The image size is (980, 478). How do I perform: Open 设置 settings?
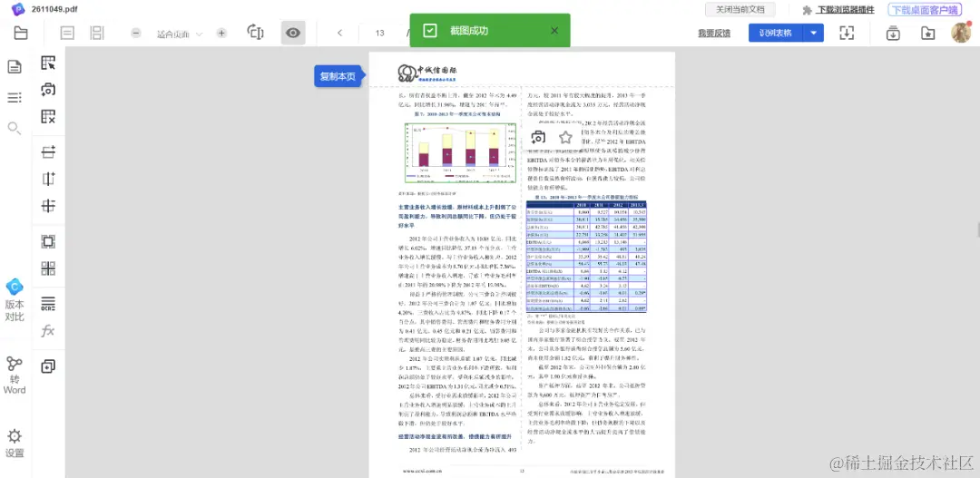click(x=15, y=444)
